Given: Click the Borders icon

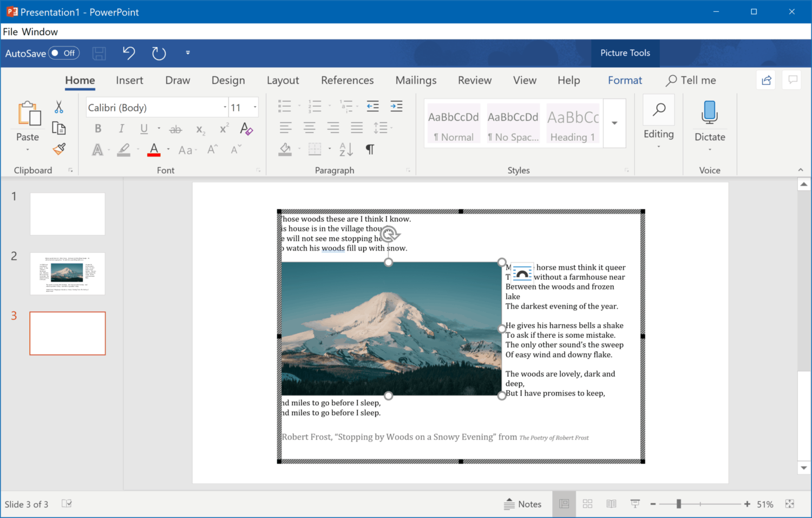Looking at the screenshot, I should coord(315,149).
